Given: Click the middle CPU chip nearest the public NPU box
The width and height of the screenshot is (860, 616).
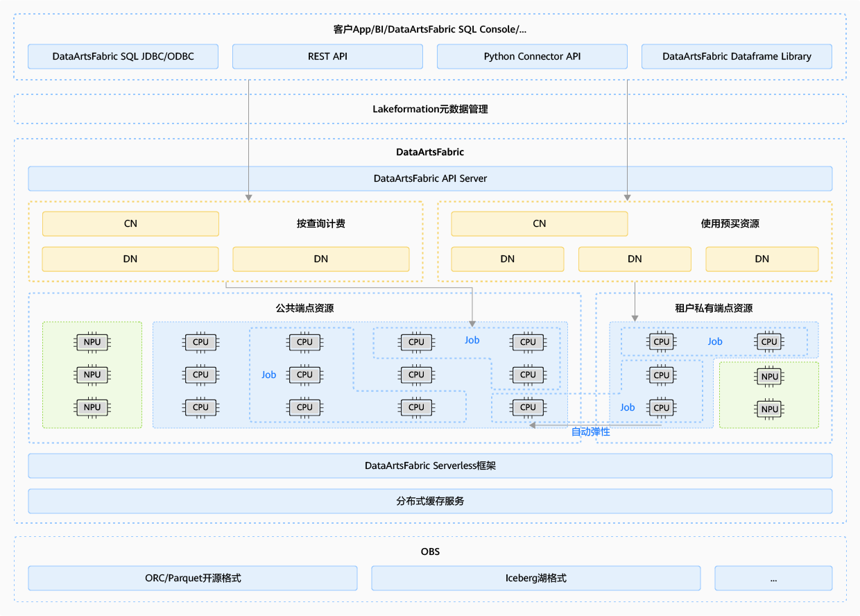Looking at the screenshot, I should pyautogui.click(x=200, y=375).
